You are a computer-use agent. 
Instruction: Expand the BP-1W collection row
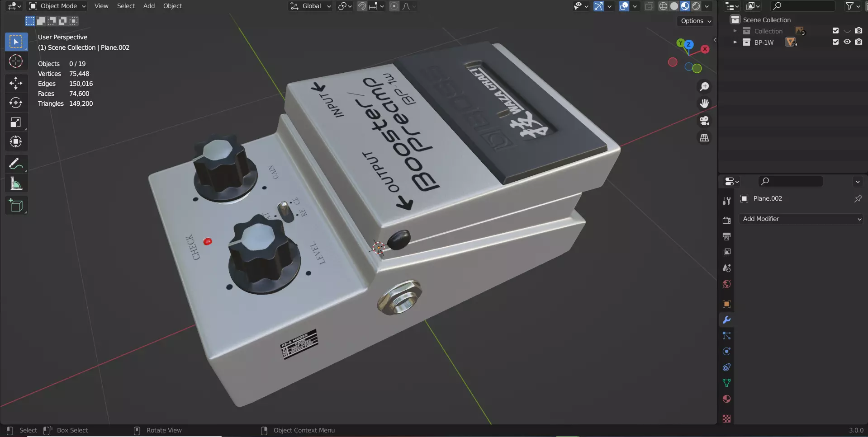(x=735, y=42)
